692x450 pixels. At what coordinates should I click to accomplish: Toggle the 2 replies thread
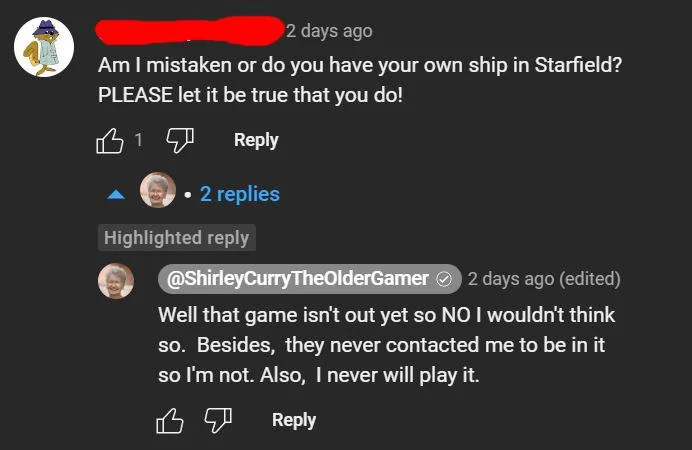click(239, 194)
